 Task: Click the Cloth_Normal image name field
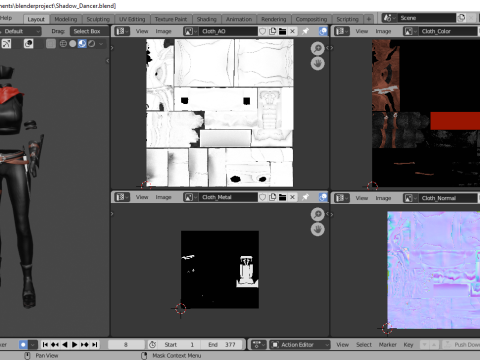[x=448, y=198]
